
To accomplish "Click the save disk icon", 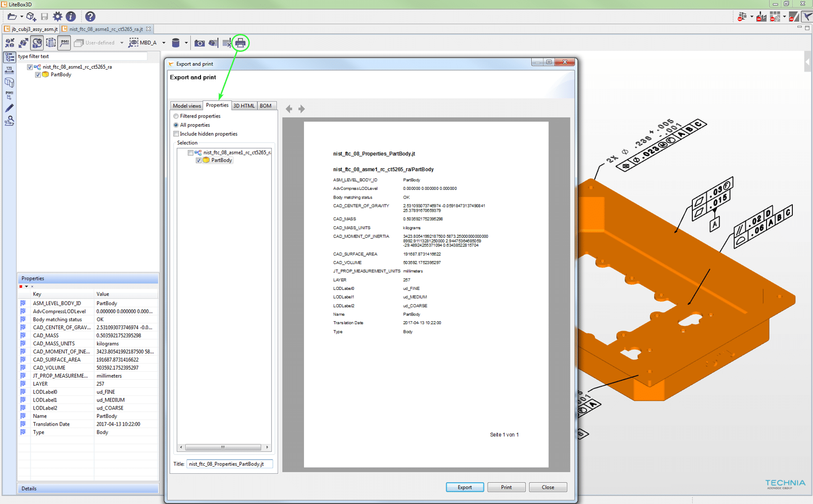I will coord(44,17).
